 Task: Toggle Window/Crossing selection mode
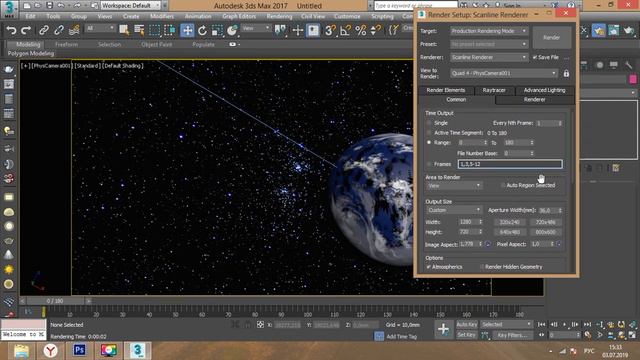169,30
